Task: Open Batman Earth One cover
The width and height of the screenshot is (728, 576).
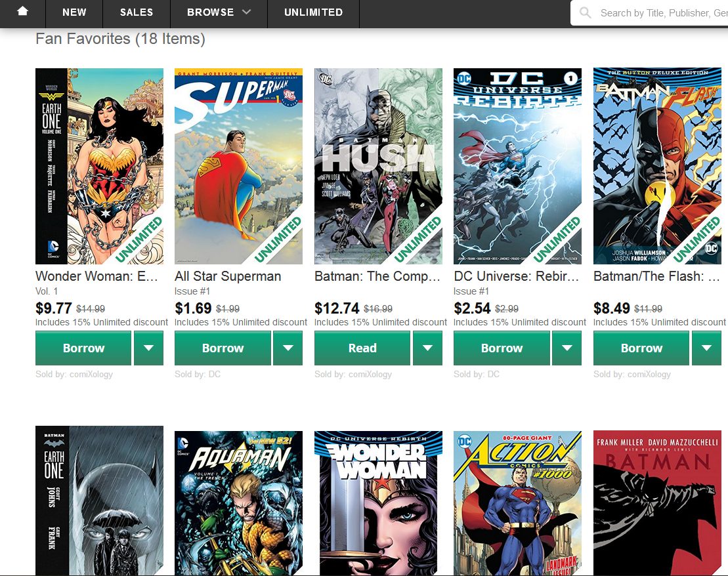Action: [99, 501]
